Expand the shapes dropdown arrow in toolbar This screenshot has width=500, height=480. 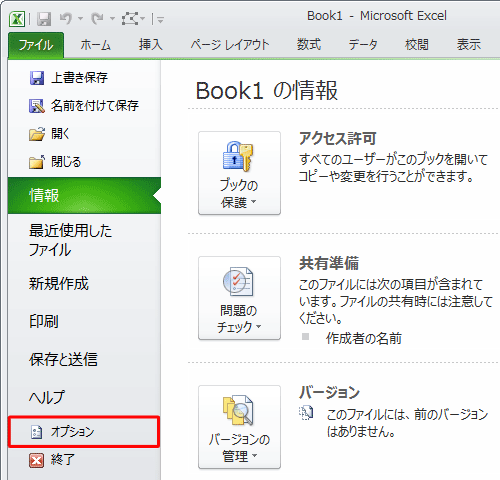click(143, 19)
